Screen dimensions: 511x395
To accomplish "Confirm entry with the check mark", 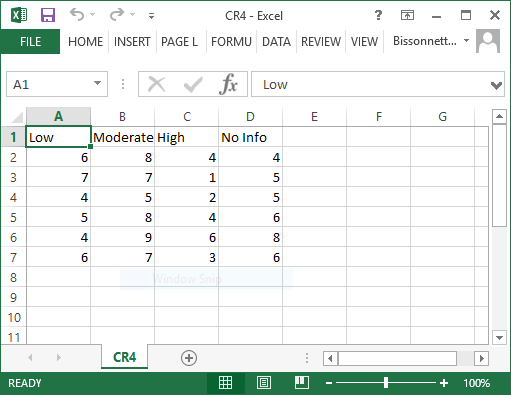I will 193,85.
